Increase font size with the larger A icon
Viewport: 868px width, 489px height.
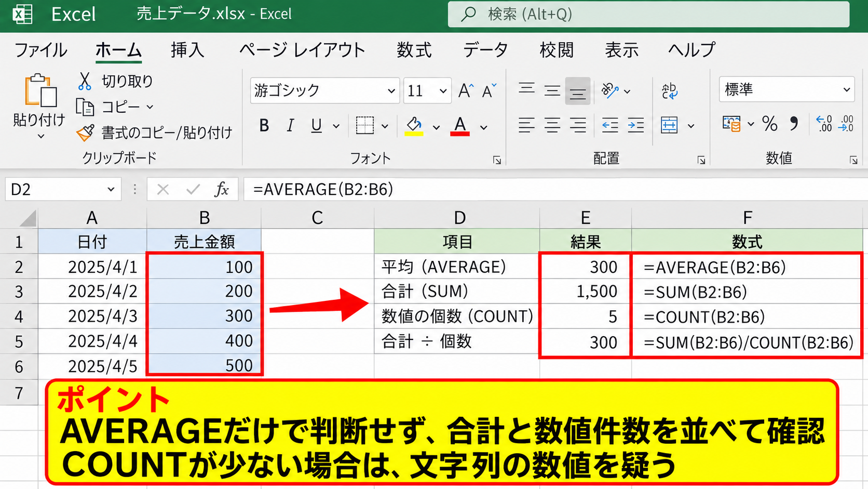(466, 90)
